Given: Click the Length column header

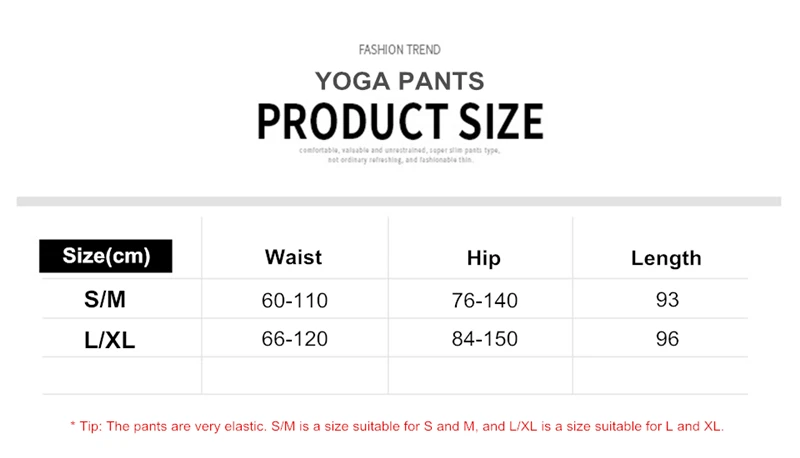Looking at the screenshot, I should click(666, 259).
